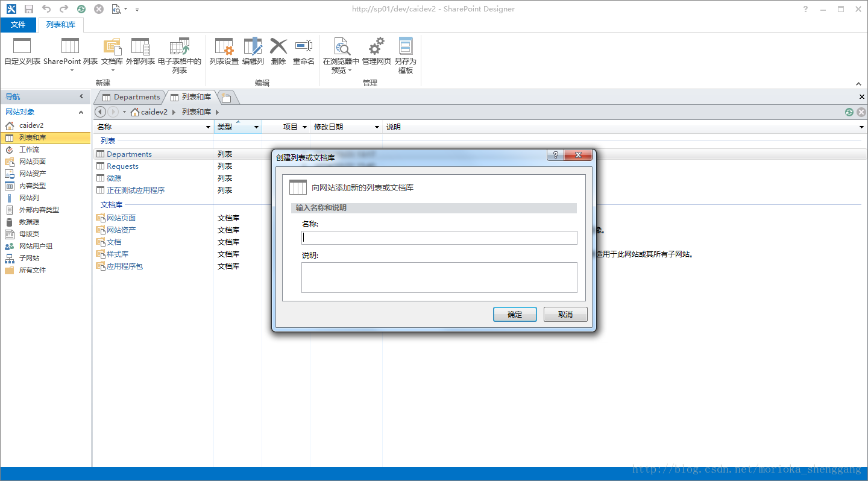Click the 名称 input field

tap(439, 237)
